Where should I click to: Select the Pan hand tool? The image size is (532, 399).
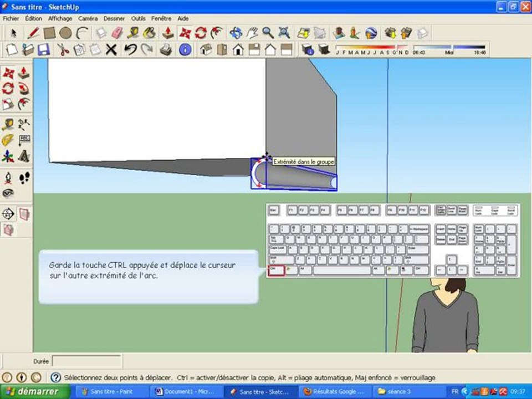pyautogui.click(x=252, y=33)
